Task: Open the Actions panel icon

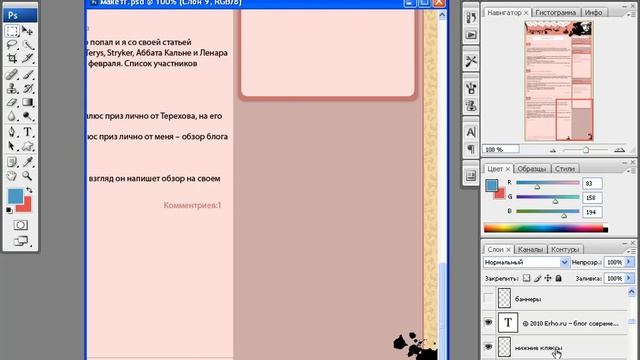Action: [x=471, y=35]
